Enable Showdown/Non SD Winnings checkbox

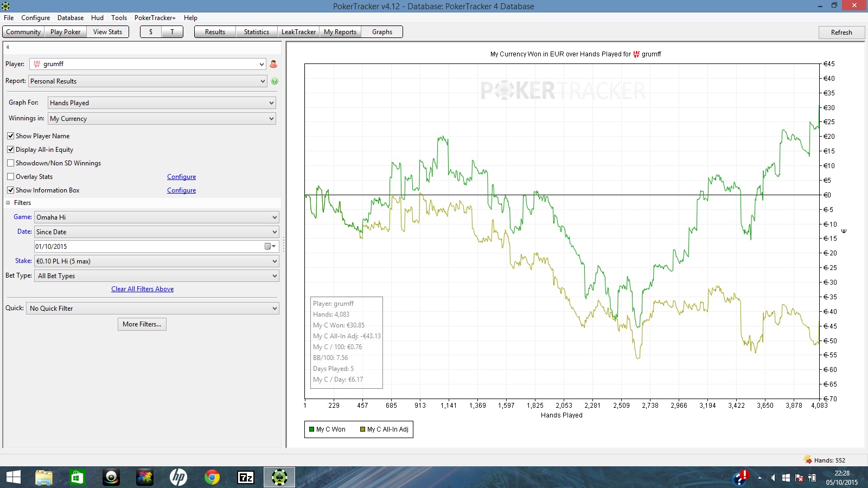(10, 163)
